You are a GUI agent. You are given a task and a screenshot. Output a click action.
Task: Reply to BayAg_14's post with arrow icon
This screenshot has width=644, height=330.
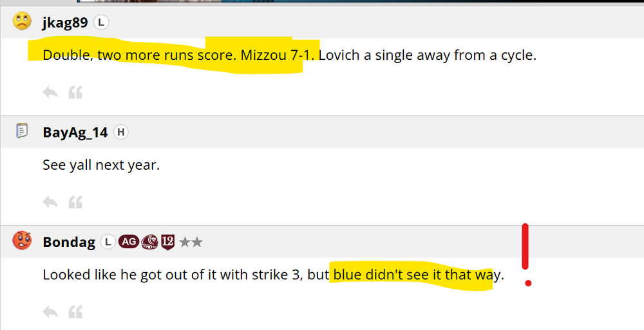[50, 203]
